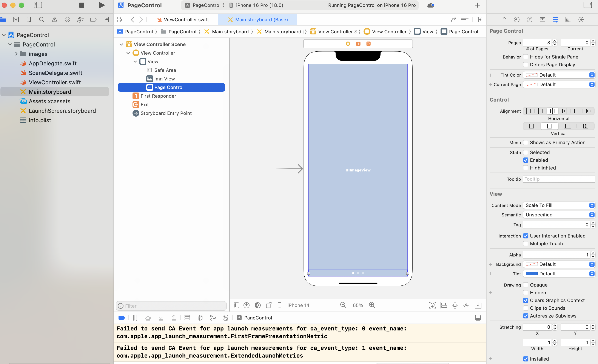Open the Connections inspector
The height and width of the screenshot is (364, 598).
pos(581,20)
